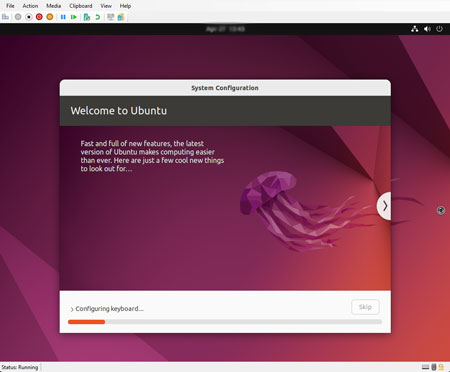Open the Action menu
450x372 pixels.
pos(30,6)
